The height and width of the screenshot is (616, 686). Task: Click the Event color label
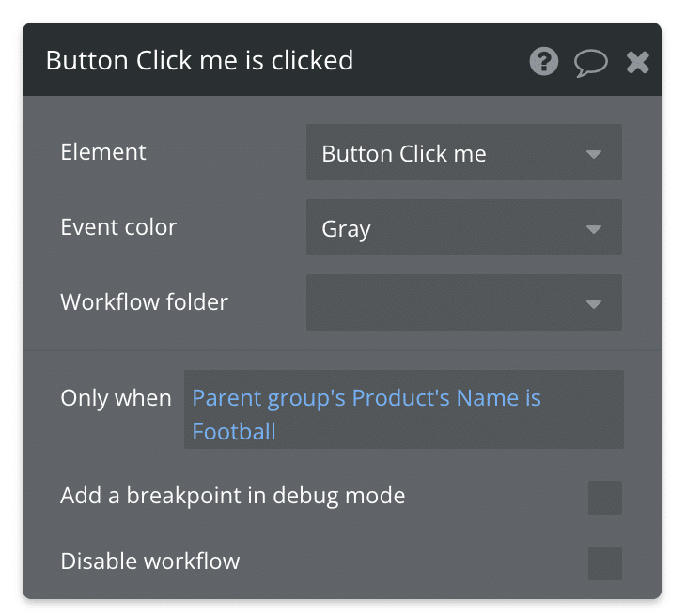118,227
